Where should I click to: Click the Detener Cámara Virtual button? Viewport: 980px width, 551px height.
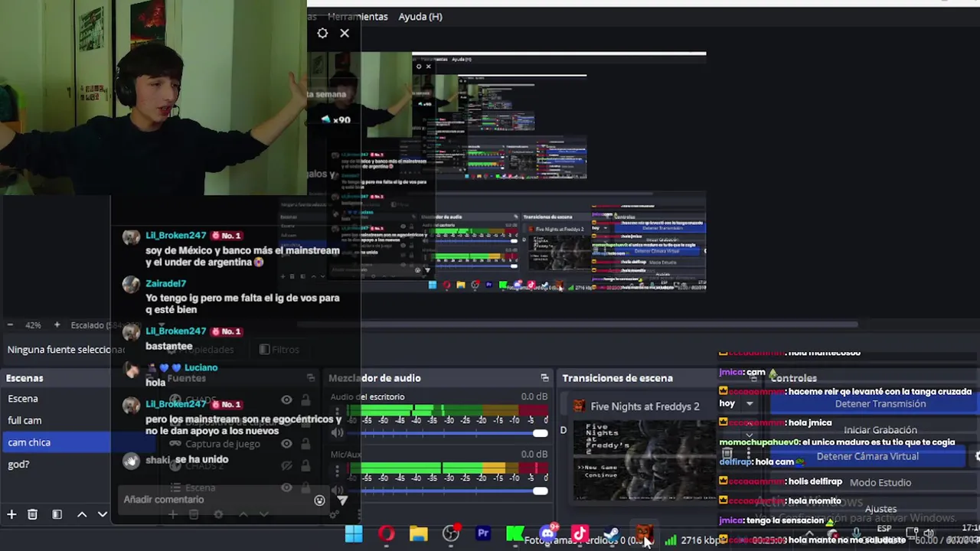pyautogui.click(x=867, y=456)
